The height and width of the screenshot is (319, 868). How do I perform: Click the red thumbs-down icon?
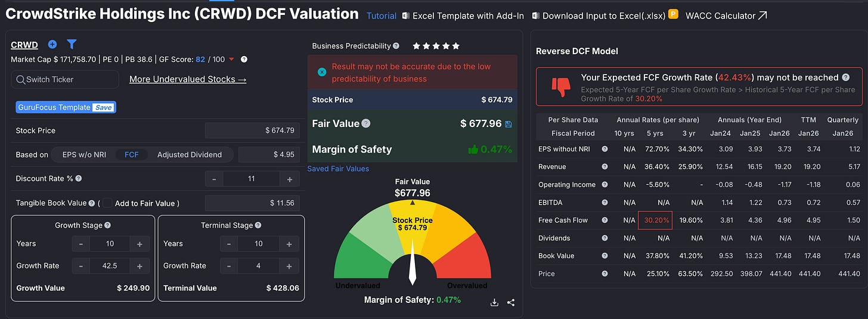pos(560,88)
